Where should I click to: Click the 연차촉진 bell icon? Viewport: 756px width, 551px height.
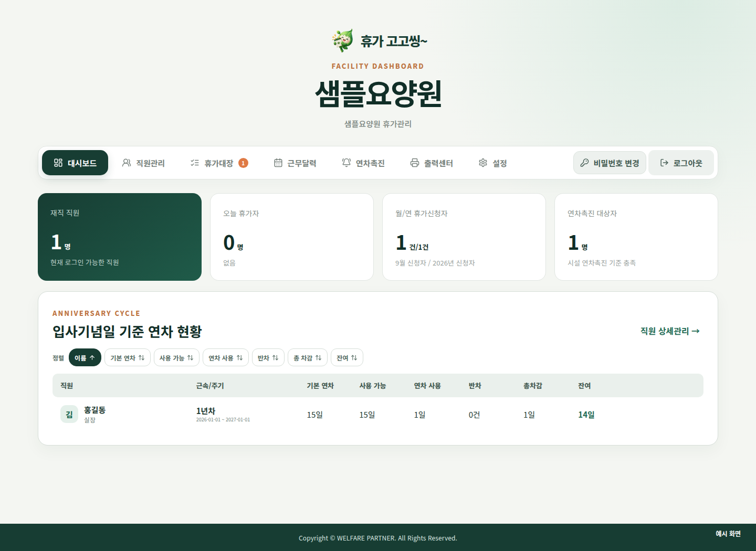[346, 163]
